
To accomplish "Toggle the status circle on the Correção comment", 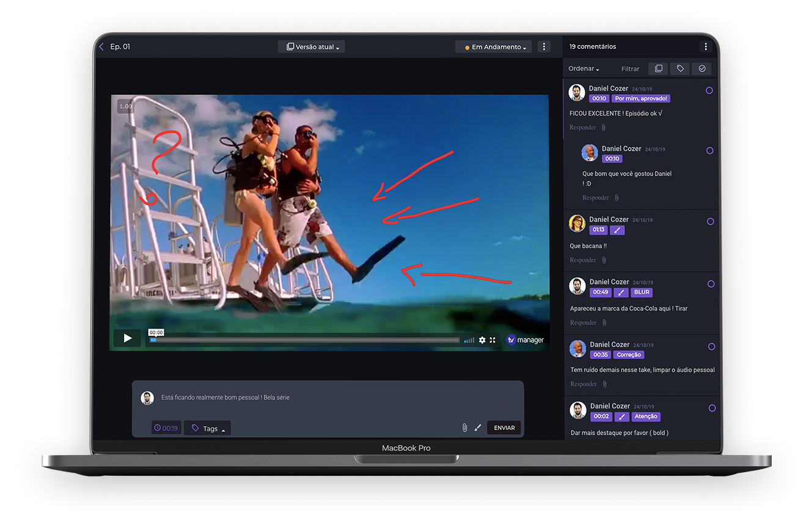I will pos(711,346).
